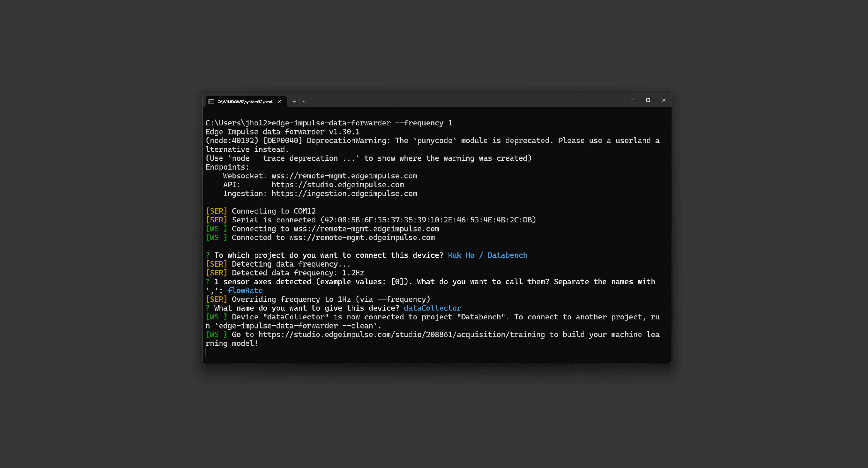Viewport: 868px width, 468px height.
Task: Open a new terminal tab with the plus icon
Action: pyautogui.click(x=294, y=101)
